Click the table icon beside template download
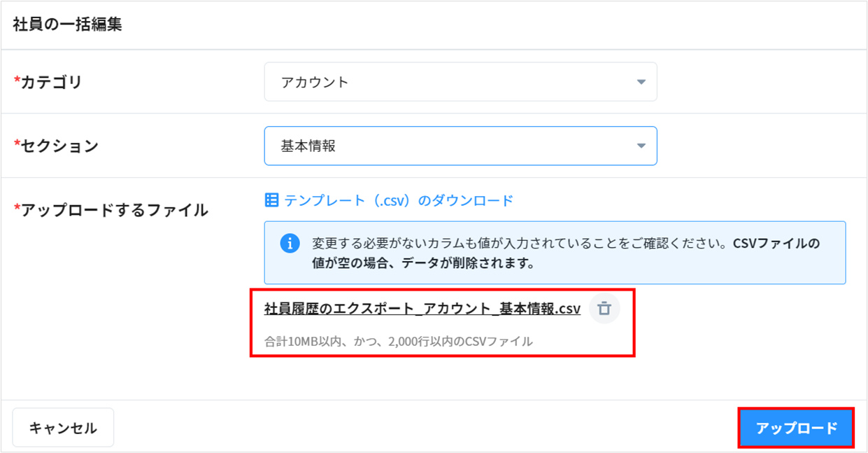The height and width of the screenshot is (453, 868). 272,200
